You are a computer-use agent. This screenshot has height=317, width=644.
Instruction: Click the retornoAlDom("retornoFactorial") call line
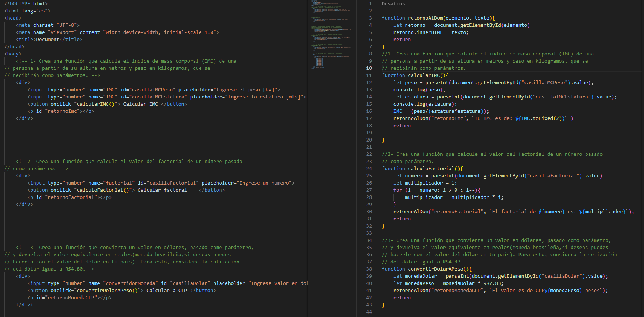[514, 212]
